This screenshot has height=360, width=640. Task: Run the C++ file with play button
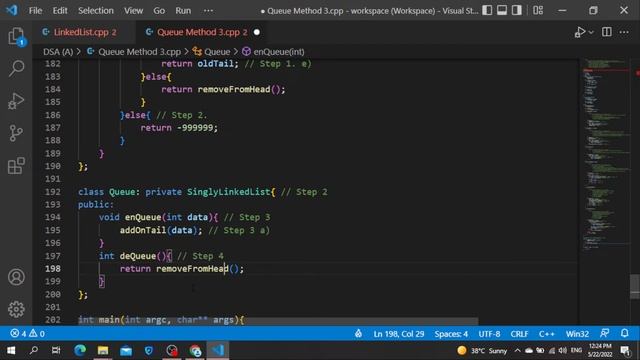580,32
